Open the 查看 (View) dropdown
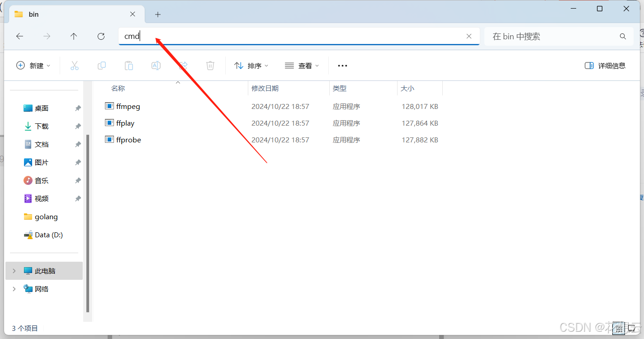Image resolution: width=644 pixels, height=339 pixels. (302, 66)
